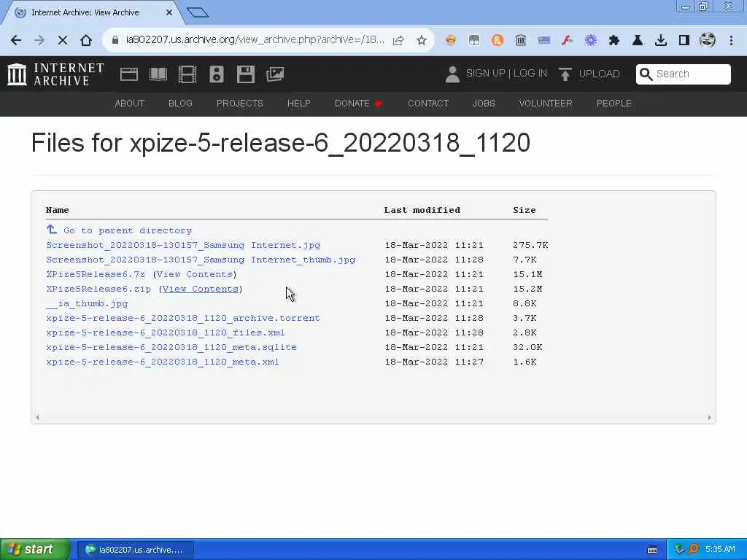The image size is (747, 560).
Task: Click the orange circular extension icon
Action: pyautogui.click(x=498, y=41)
